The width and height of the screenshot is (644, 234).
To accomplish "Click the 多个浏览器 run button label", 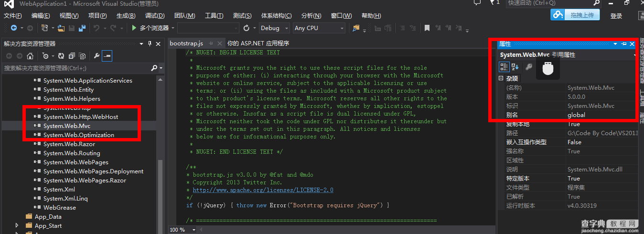I will (x=154, y=28).
